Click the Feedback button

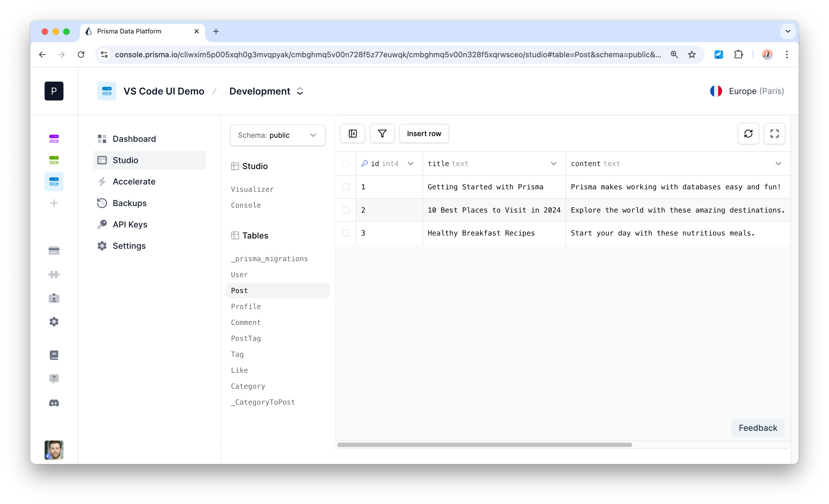click(758, 428)
